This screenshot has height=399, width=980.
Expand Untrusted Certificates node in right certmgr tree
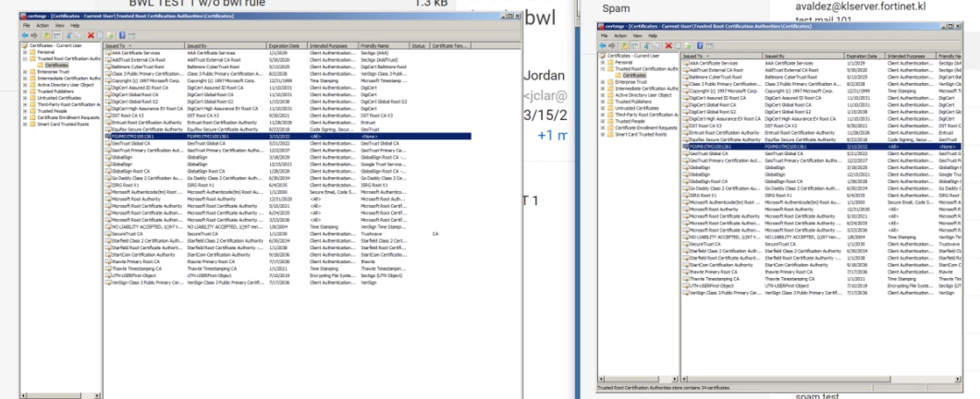click(x=603, y=108)
